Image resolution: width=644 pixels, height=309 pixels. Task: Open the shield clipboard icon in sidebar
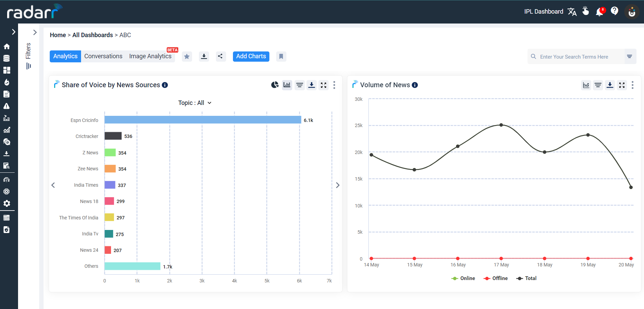click(6, 230)
